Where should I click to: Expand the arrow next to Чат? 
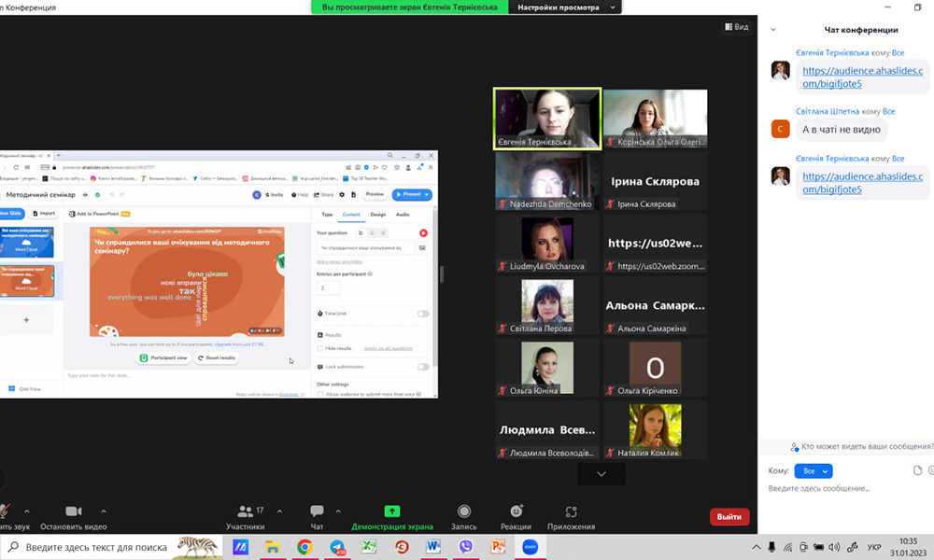338,511
